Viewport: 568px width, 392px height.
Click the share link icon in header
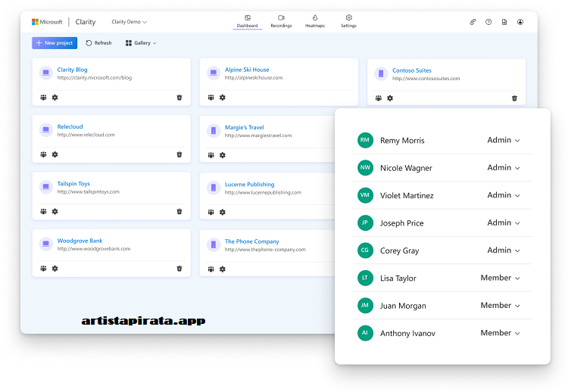point(473,22)
